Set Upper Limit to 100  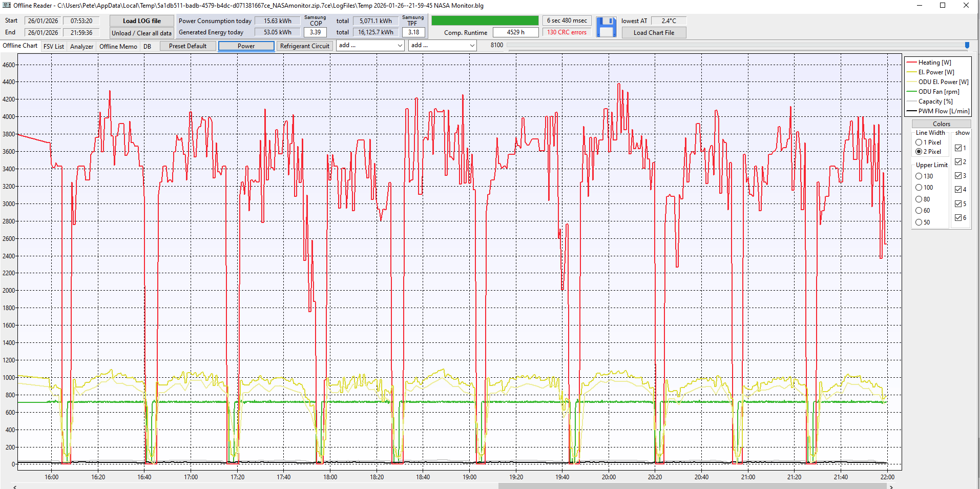(x=919, y=188)
